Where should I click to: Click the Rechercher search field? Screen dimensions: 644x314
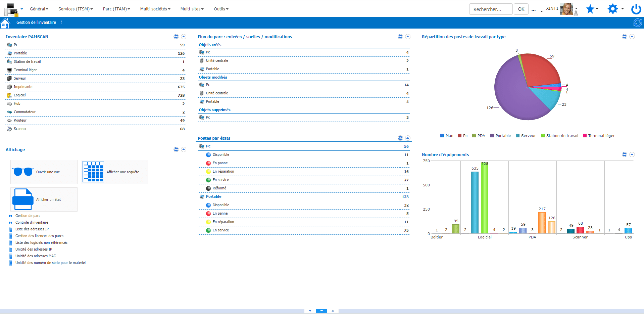(x=491, y=9)
